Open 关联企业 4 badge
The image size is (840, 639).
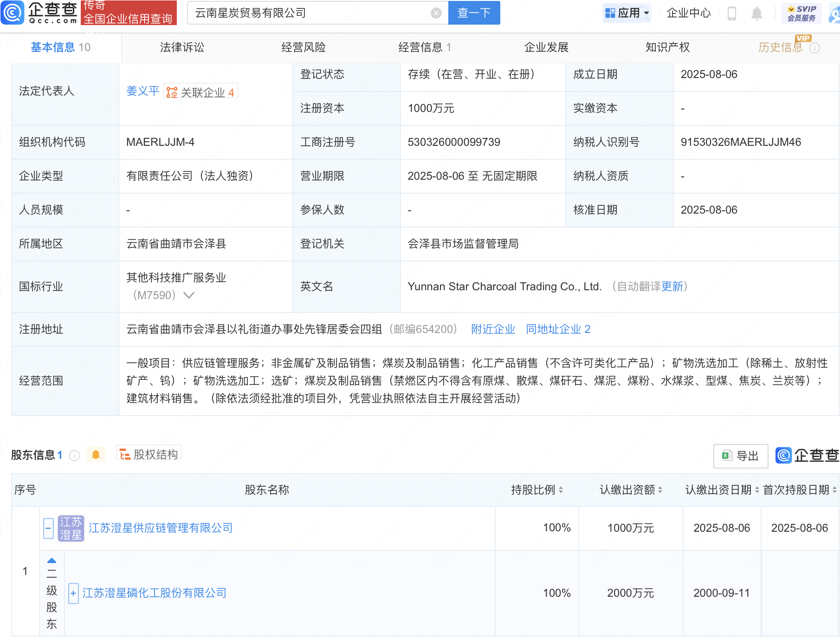point(200,92)
